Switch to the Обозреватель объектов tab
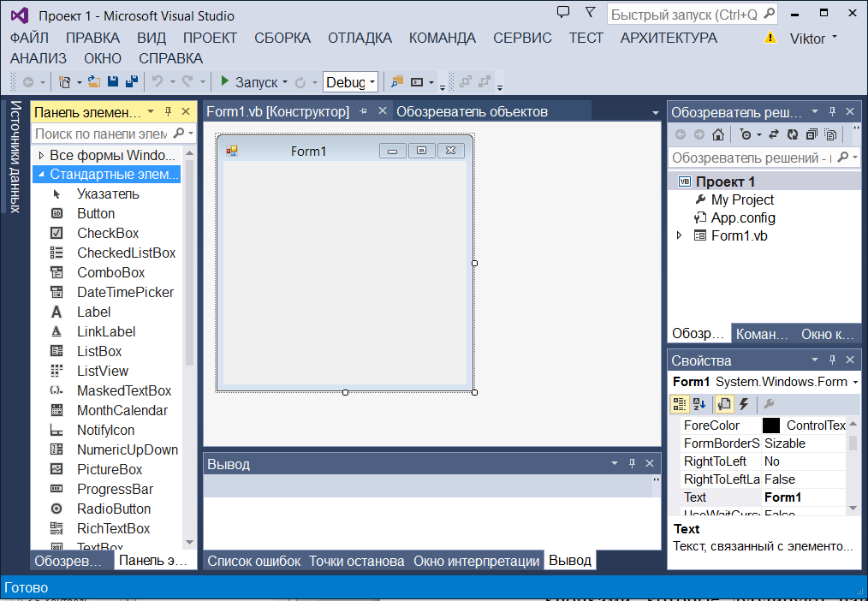Image resolution: width=868 pixels, height=601 pixels. (x=473, y=112)
